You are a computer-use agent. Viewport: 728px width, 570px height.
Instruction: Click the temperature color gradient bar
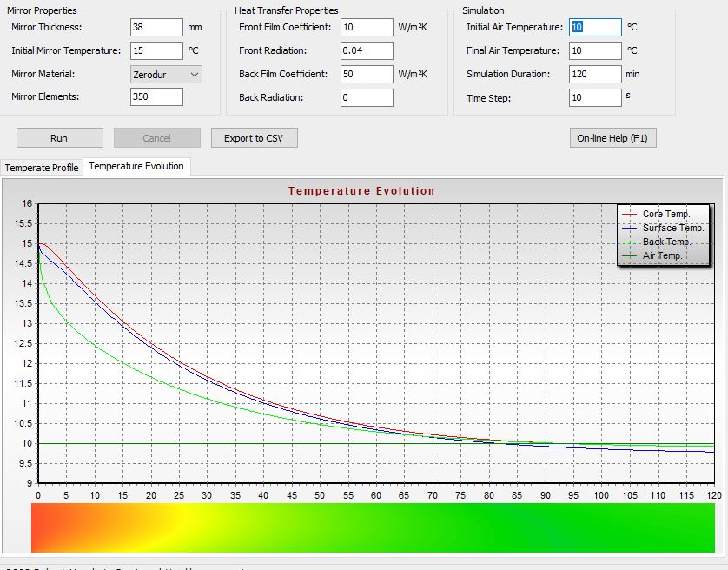[x=373, y=527]
